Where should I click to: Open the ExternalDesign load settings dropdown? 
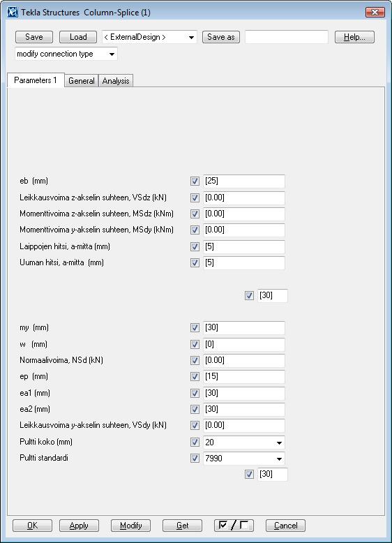(x=149, y=37)
